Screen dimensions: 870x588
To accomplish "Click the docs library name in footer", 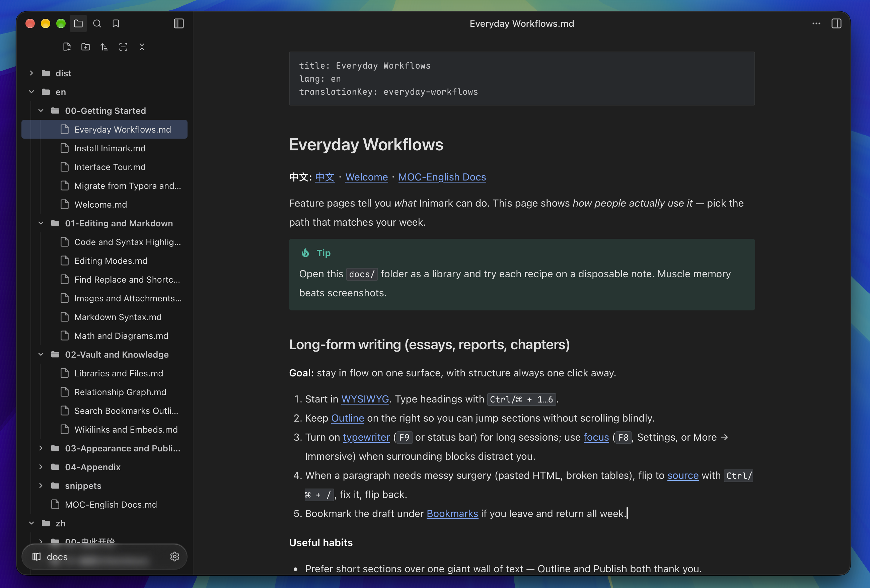I will (57, 557).
